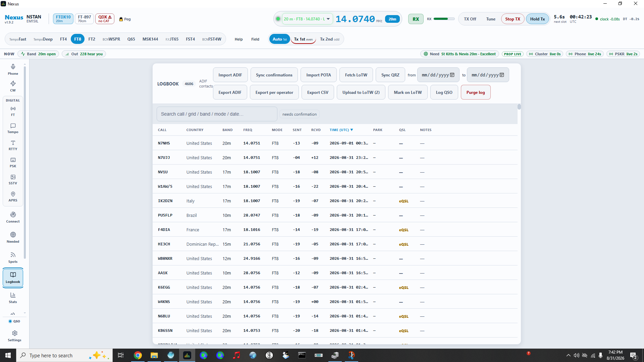The height and width of the screenshot is (362, 644).
Task: Open the to date field
Action: [x=488, y=75]
